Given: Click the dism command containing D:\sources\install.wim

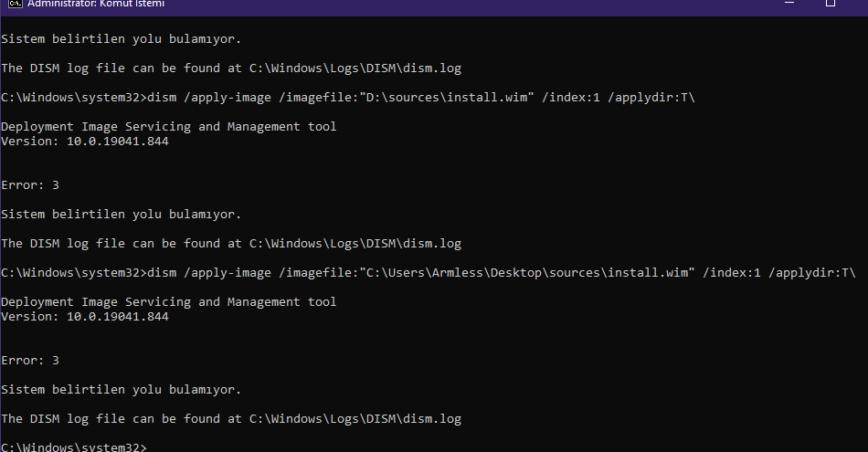Looking at the screenshot, I should (347, 97).
